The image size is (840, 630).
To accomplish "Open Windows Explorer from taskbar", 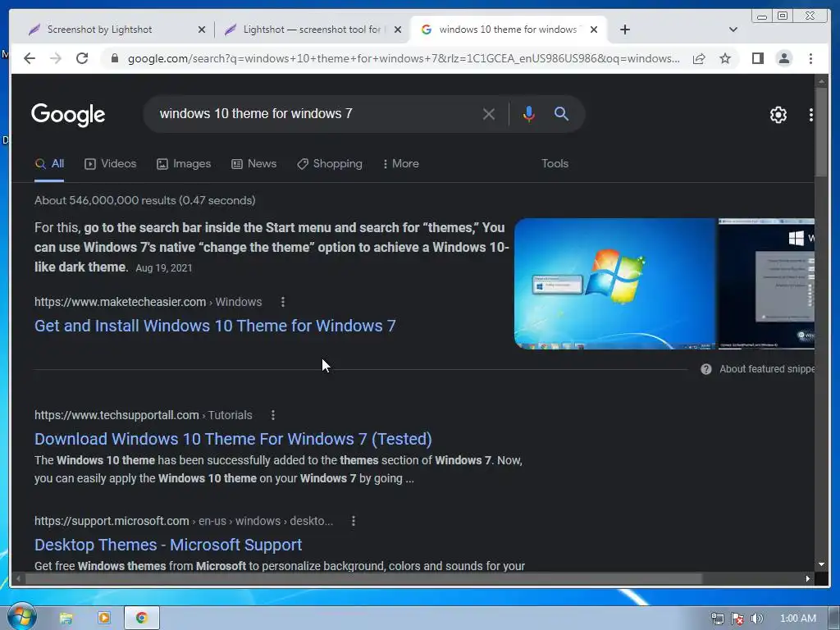I will (66, 619).
